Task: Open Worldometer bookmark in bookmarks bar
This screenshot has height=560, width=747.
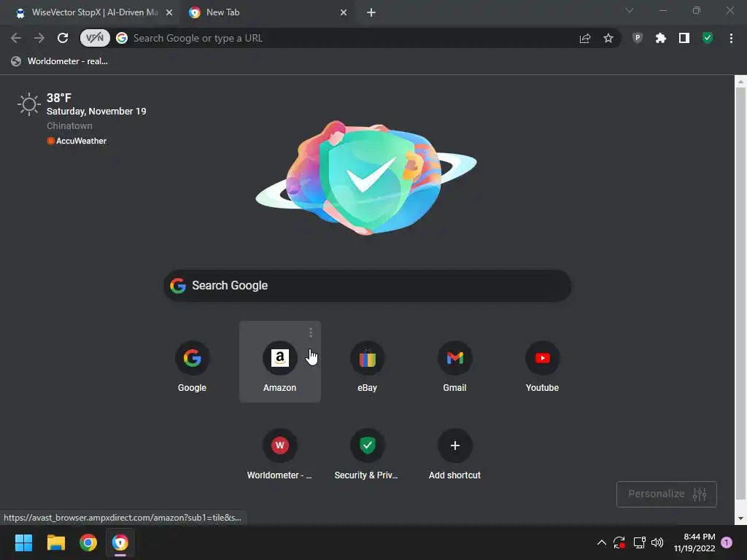Action: [60, 61]
